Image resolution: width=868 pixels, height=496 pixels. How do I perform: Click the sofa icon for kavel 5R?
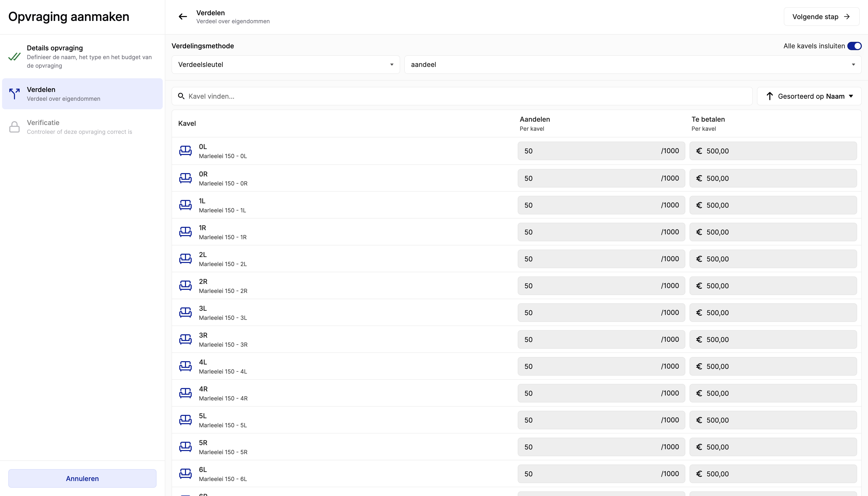pyautogui.click(x=185, y=447)
